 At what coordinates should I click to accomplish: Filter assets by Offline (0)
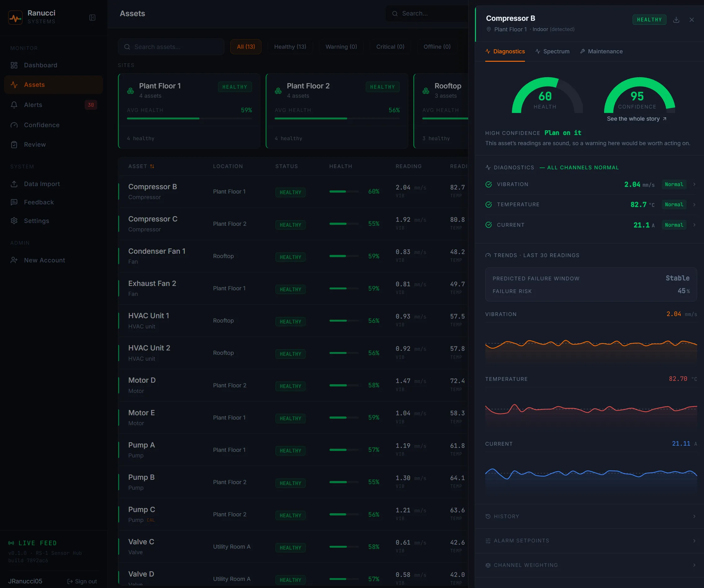point(437,47)
